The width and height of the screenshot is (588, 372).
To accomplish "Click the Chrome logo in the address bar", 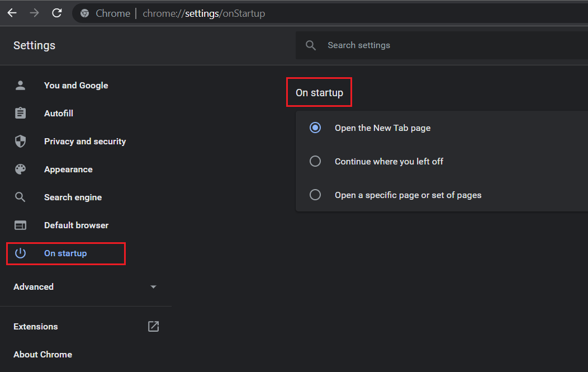I will click(84, 13).
